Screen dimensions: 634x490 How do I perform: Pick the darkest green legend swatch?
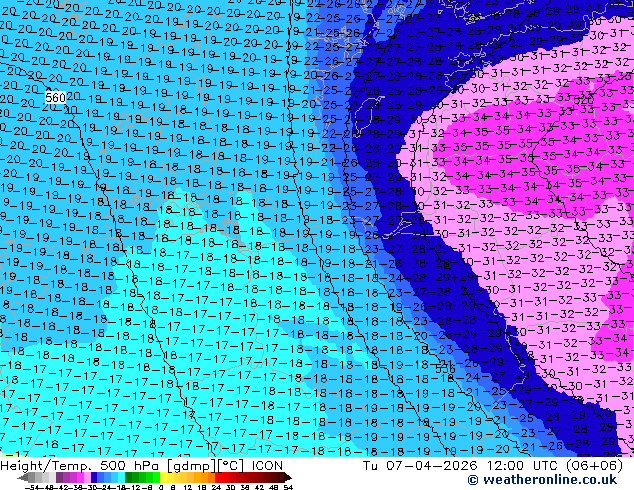[x=129, y=477]
